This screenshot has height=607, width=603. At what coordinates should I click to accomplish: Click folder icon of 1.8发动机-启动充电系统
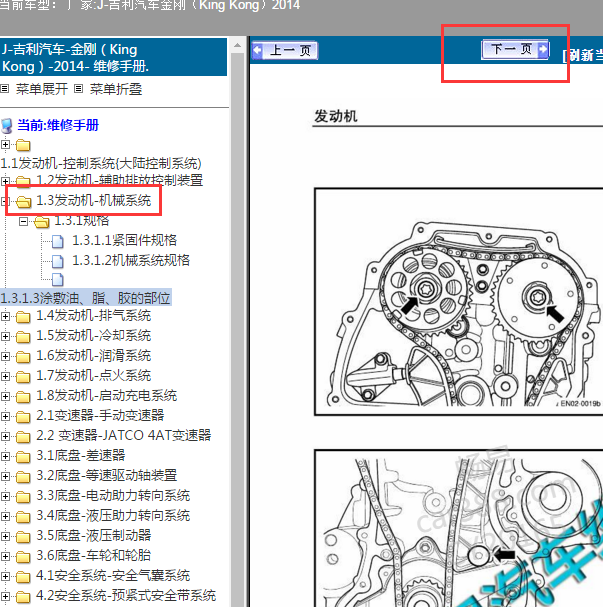[23, 397]
